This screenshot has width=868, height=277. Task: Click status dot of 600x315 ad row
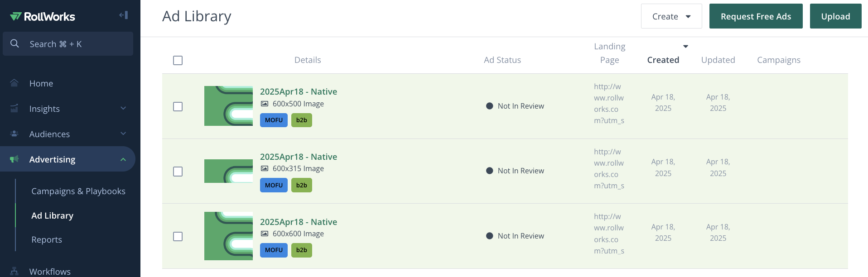pyautogui.click(x=489, y=171)
